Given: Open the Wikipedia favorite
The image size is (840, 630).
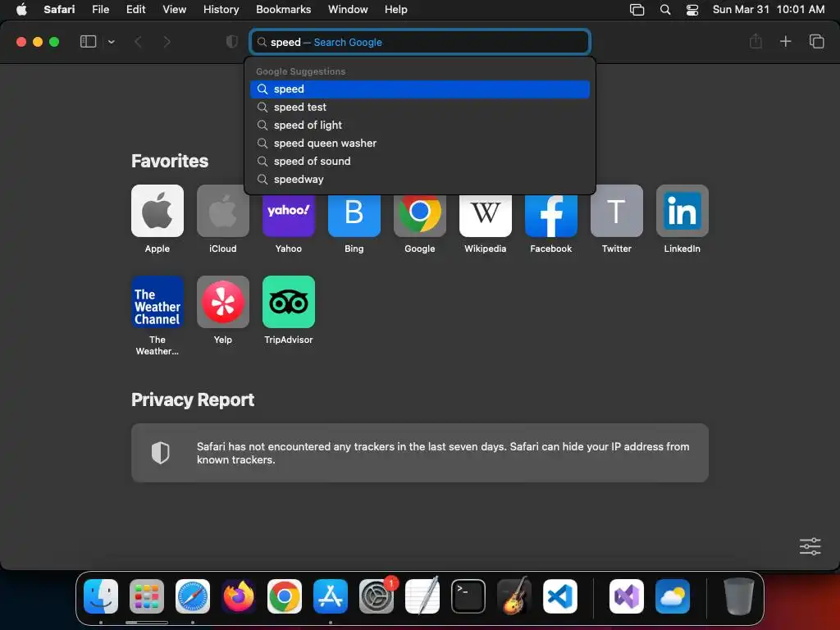Looking at the screenshot, I should point(486,216).
